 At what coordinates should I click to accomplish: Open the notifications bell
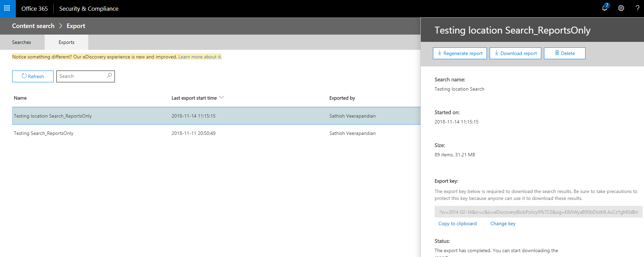coord(605,8)
